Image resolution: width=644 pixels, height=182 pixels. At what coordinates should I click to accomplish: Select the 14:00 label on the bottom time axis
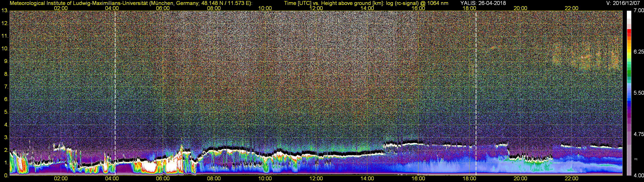[x=367, y=179]
